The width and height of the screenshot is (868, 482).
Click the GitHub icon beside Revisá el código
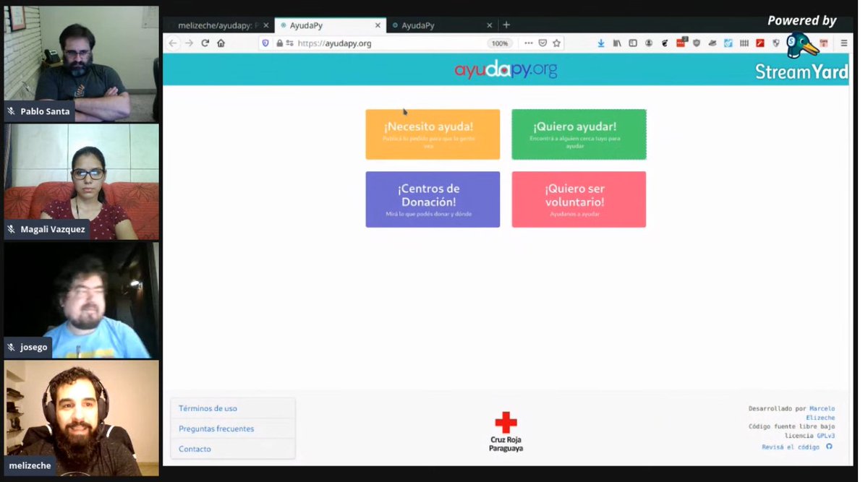(x=829, y=447)
